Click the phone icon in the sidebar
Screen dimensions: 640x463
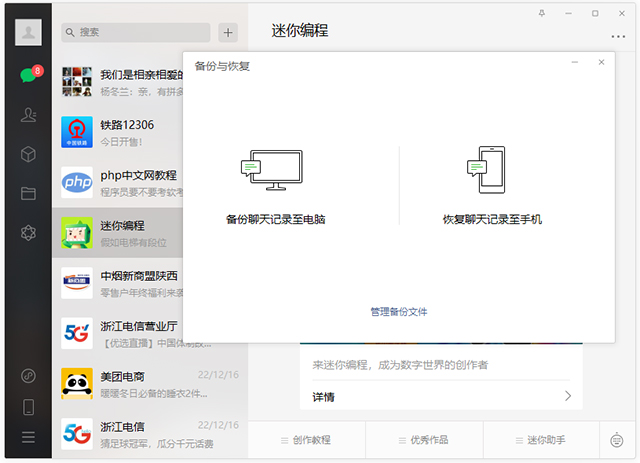click(x=28, y=407)
